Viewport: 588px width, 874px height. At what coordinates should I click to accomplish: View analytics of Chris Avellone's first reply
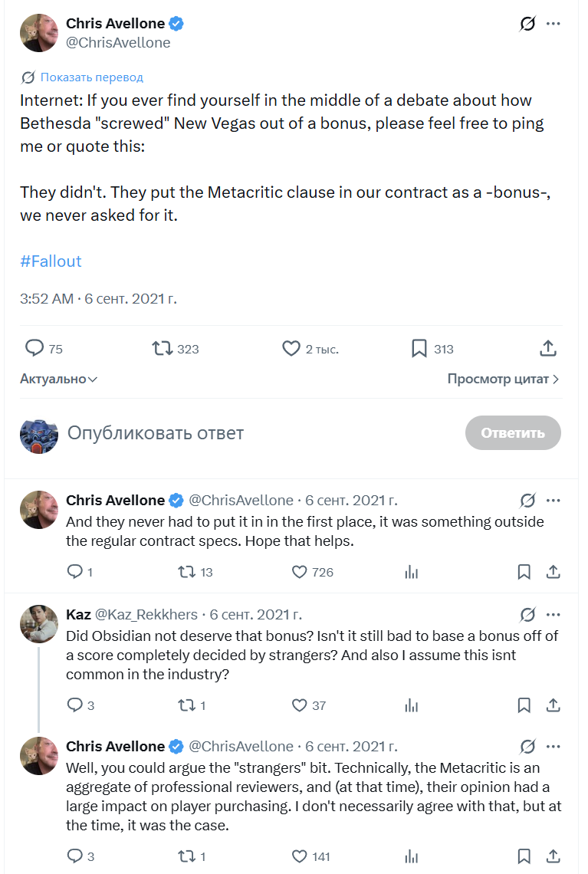(x=412, y=572)
